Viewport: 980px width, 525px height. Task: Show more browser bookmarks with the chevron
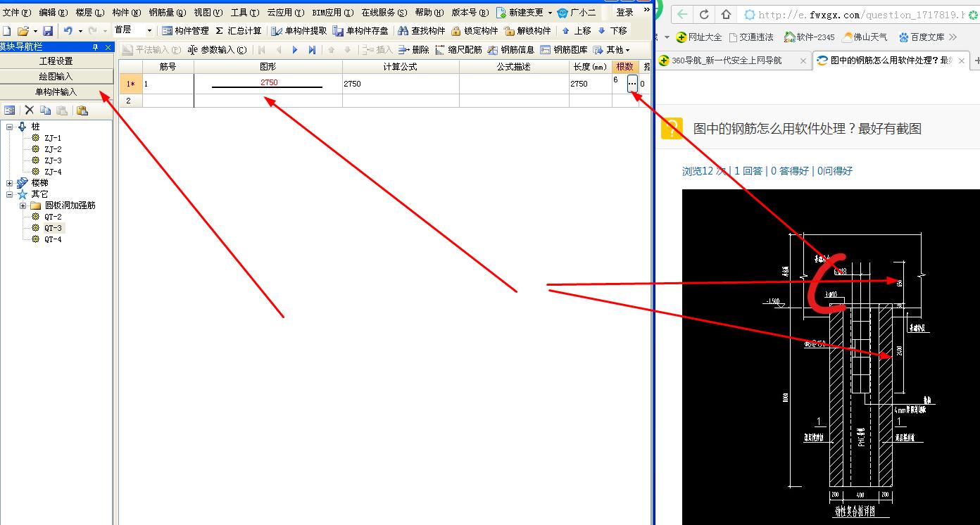pos(953,37)
